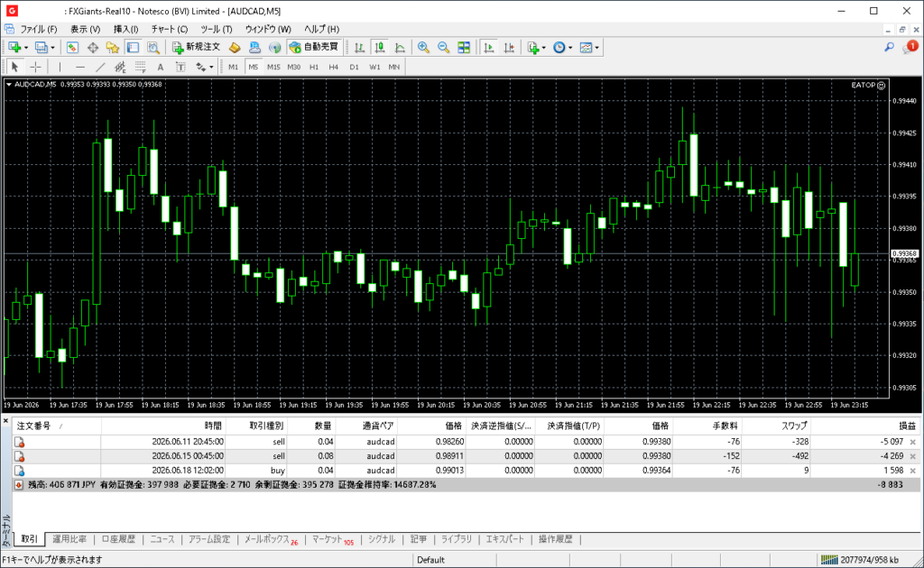Open the new chart dropdown arrow
This screenshot has height=568, width=924.
[x=26, y=48]
